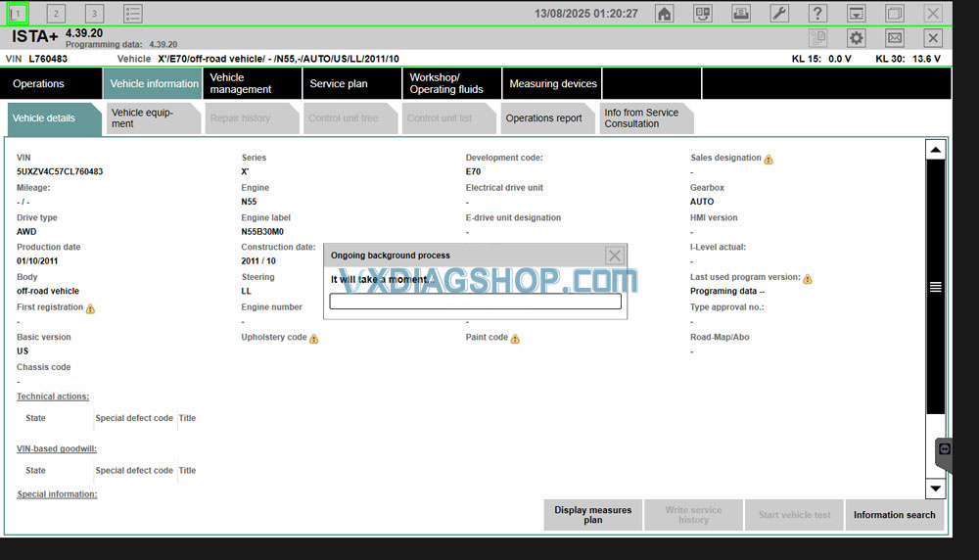Switch to the Vehicle equipment tab

(x=152, y=118)
